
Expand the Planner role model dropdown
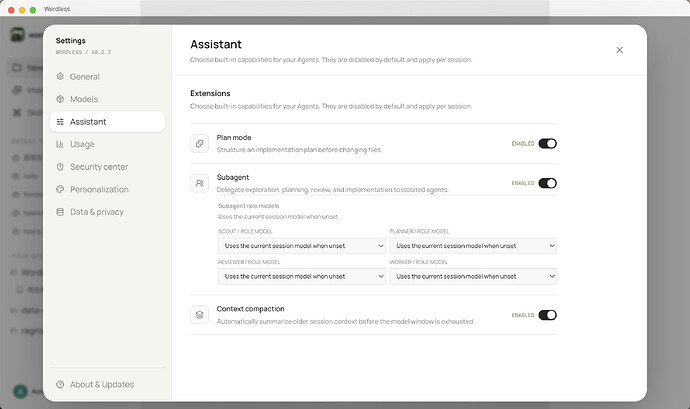tap(473, 246)
